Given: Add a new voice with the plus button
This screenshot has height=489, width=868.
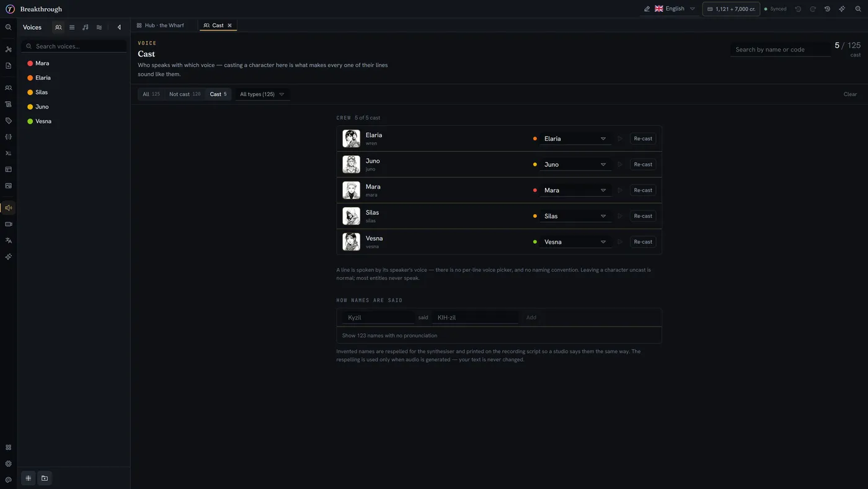Looking at the screenshot, I should click(28, 478).
